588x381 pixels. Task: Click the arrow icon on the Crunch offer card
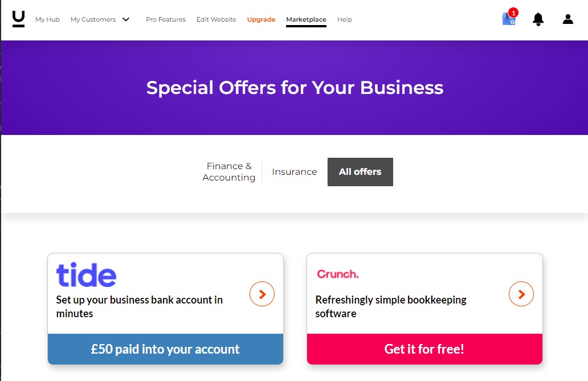pyautogui.click(x=521, y=294)
